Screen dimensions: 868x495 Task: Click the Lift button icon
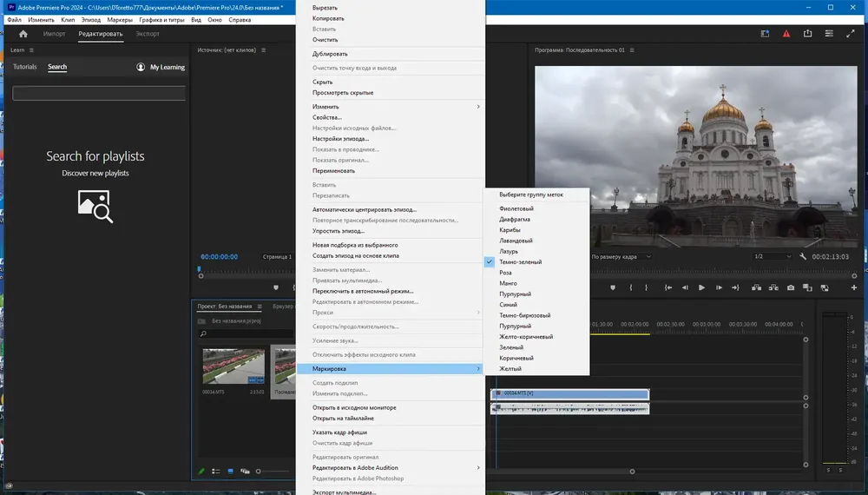pyautogui.click(x=756, y=288)
